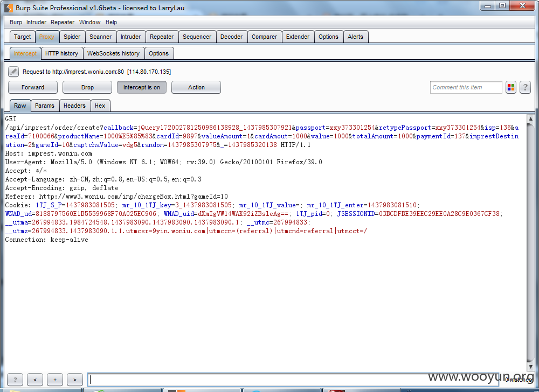
Task: Click the Comment this item field
Action: coord(466,88)
